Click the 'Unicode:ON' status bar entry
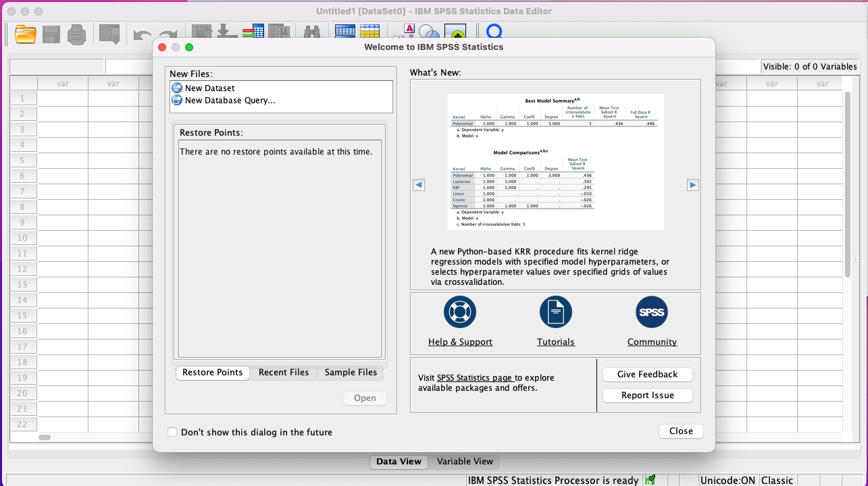868x486 pixels. click(727, 481)
